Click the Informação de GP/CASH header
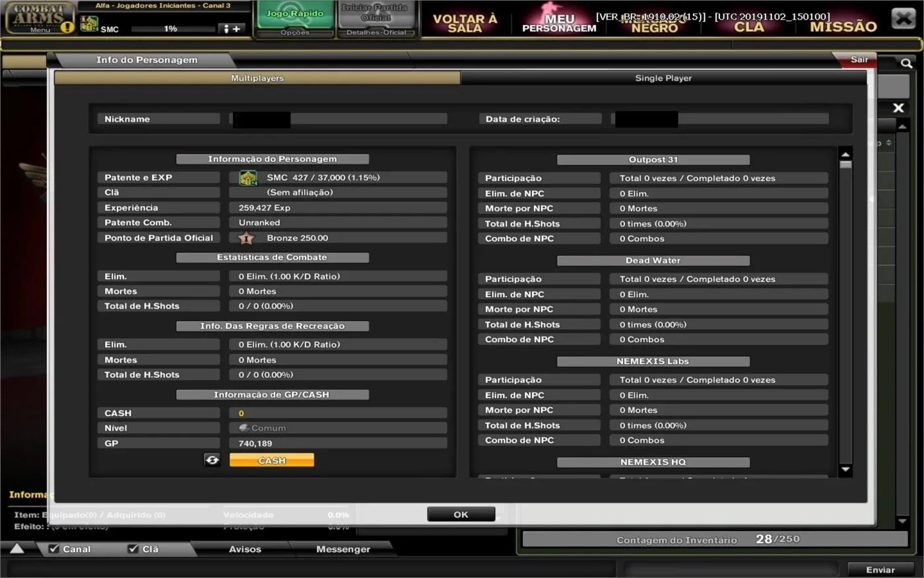Viewport: 924px width, 578px height. pos(273,395)
